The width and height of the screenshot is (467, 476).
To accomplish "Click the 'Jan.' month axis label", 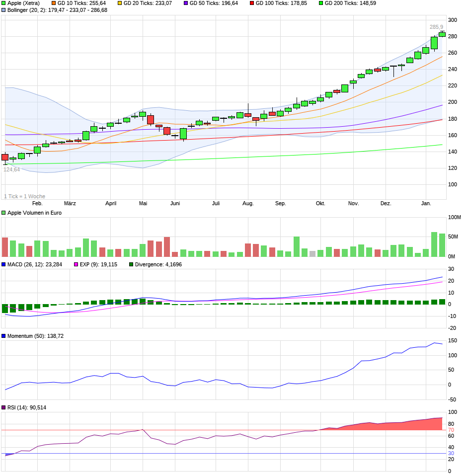I will [x=426, y=203].
